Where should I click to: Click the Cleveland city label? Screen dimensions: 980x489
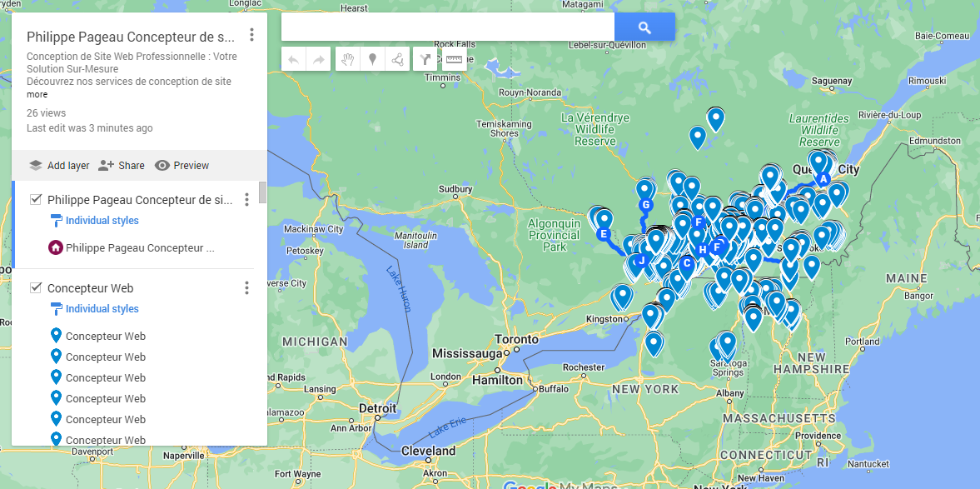point(428,451)
